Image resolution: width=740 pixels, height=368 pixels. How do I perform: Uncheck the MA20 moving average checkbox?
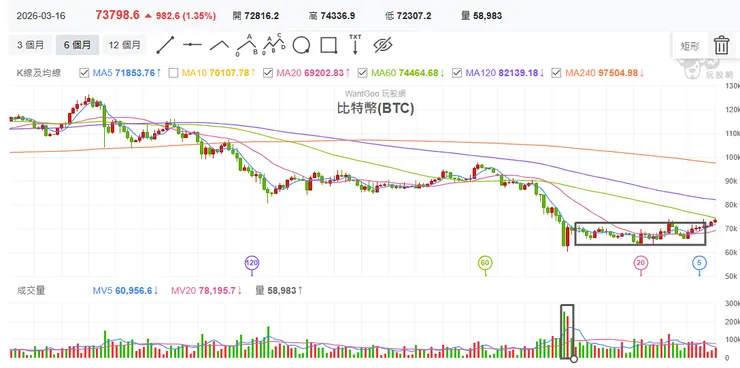click(268, 73)
